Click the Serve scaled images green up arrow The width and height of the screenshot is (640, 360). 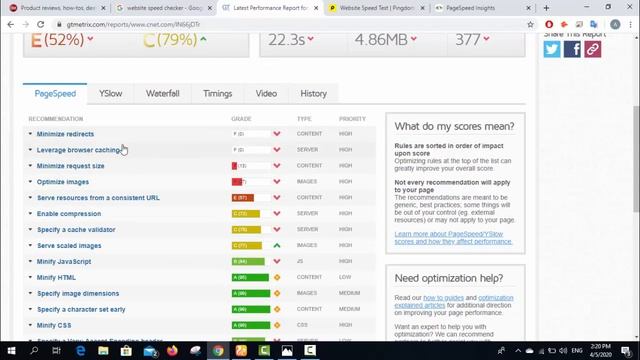pyautogui.click(x=277, y=246)
